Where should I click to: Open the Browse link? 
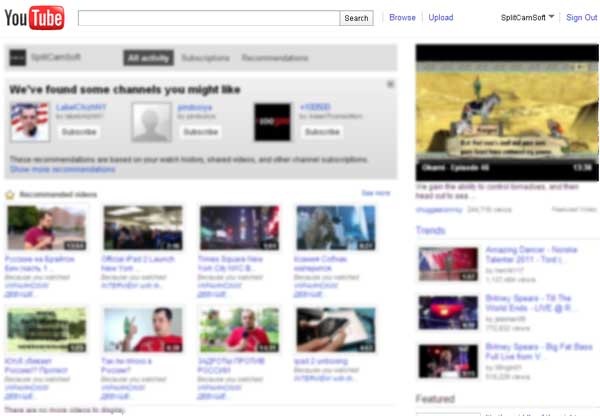[x=402, y=18]
